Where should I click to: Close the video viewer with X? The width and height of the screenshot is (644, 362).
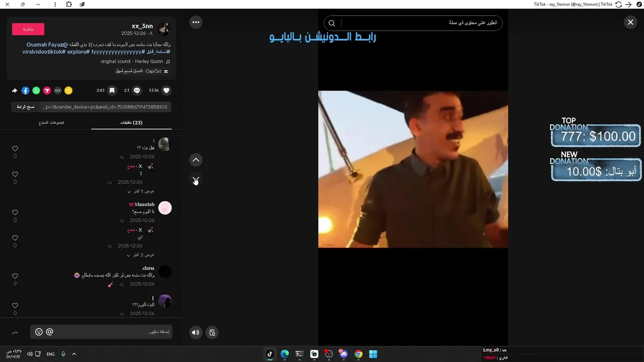click(x=630, y=22)
